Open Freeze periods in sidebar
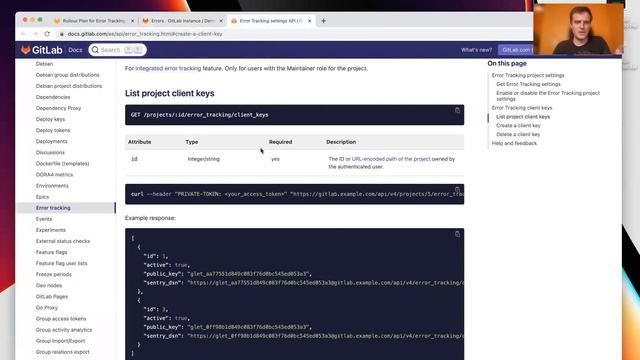The width and height of the screenshot is (640, 360). (53, 274)
